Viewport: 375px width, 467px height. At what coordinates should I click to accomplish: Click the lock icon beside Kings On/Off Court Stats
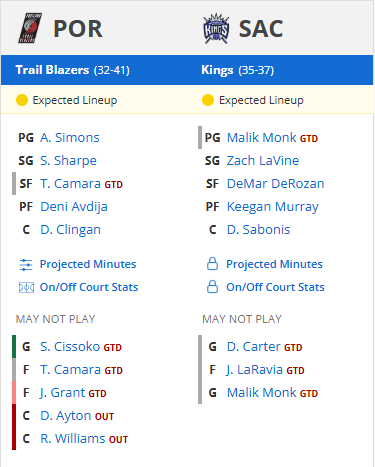click(x=212, y=287)
